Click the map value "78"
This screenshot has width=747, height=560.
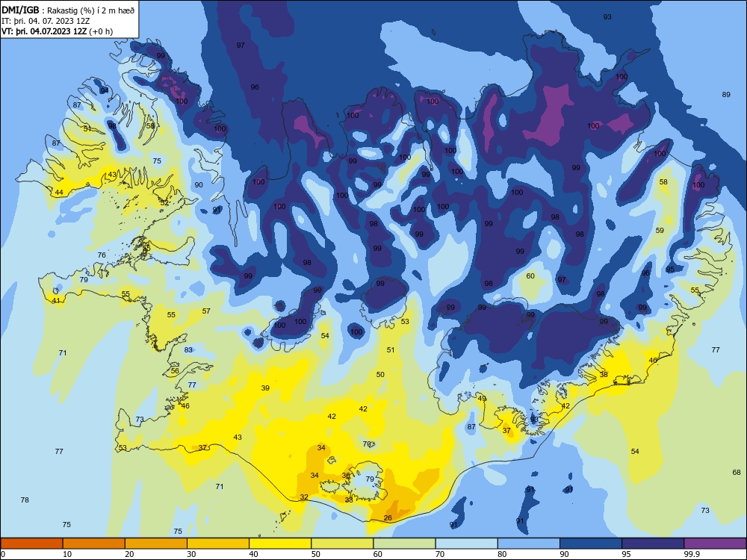tap(25, 500)
